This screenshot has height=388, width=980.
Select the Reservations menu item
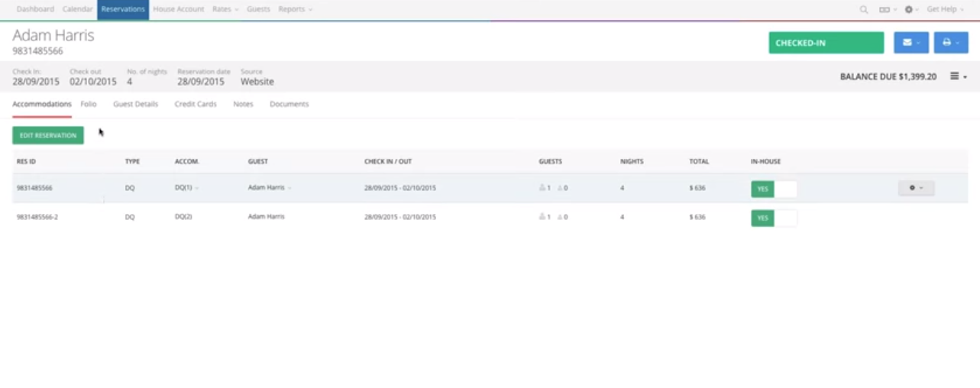123,9
